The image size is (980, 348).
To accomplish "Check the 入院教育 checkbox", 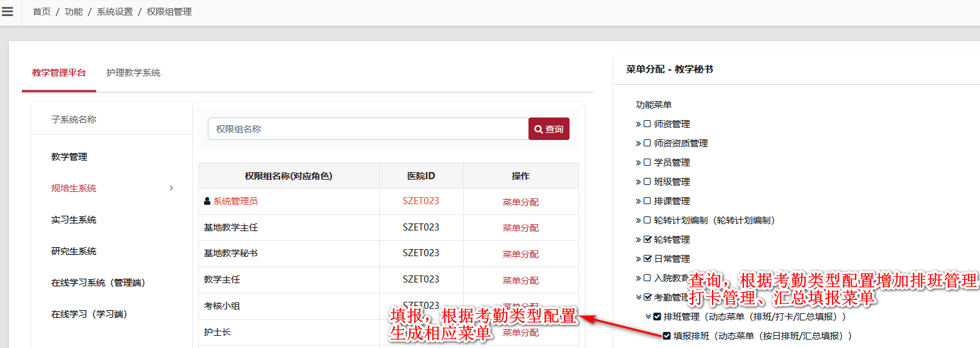I will click(x=647, y=278).
